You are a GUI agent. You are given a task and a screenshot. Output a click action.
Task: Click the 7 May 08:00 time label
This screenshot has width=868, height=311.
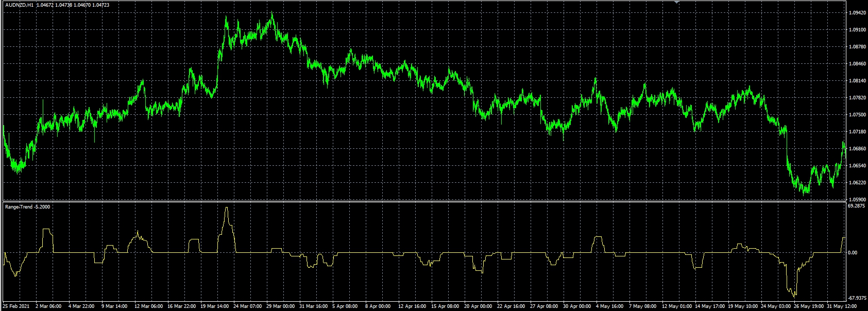coord(643,306)
